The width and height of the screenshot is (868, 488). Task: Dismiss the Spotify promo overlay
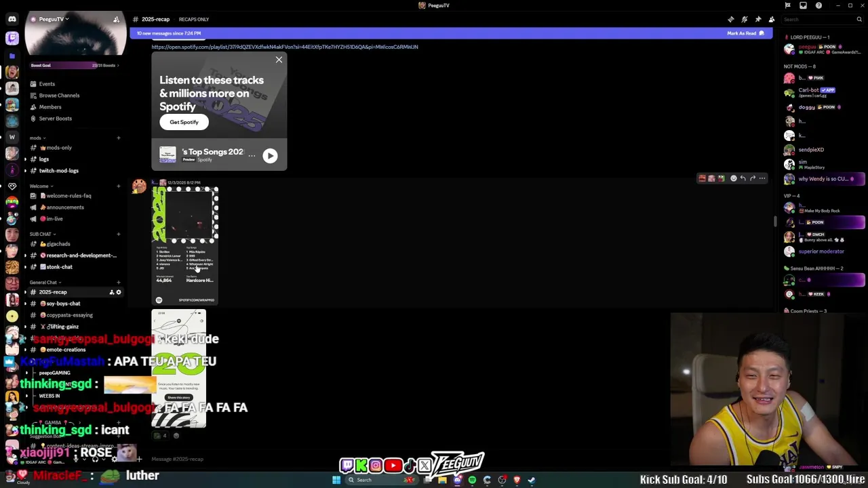279,60
